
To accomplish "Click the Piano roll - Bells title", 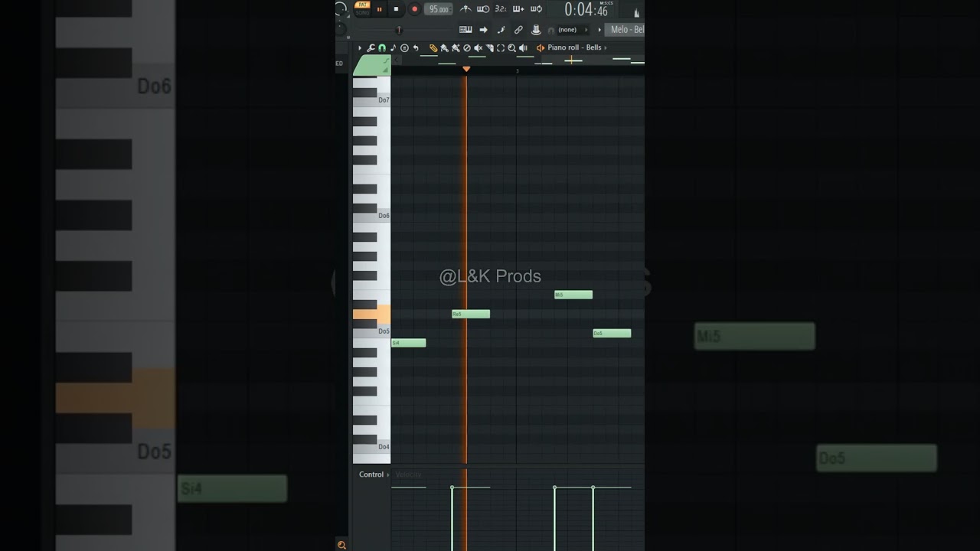I will click(x=574, y=47).
